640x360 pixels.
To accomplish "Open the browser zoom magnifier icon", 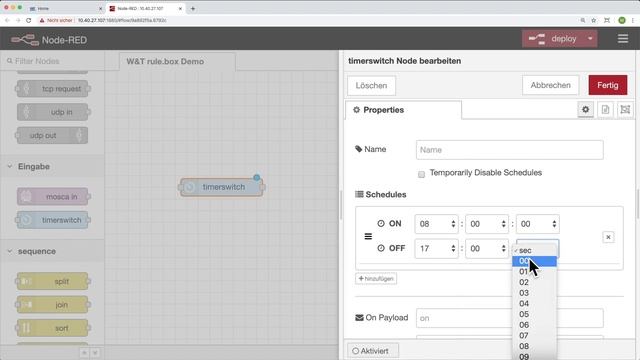I will click(582, 20).
